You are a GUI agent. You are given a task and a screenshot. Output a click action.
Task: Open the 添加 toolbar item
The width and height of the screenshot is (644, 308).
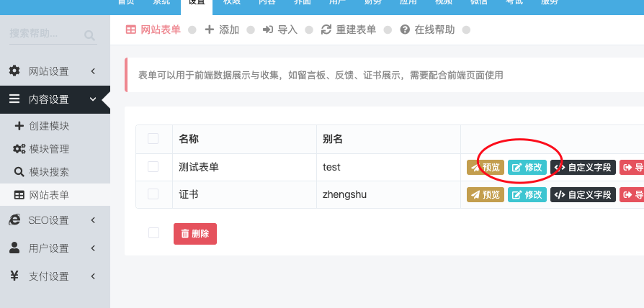click(x=222, y=30)
